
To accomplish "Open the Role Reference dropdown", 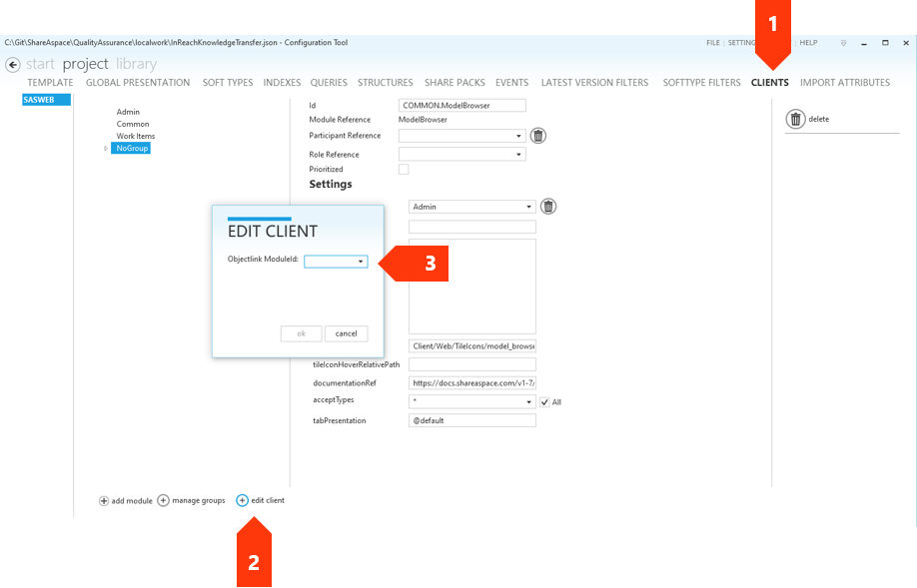I will tap(461, 155).
